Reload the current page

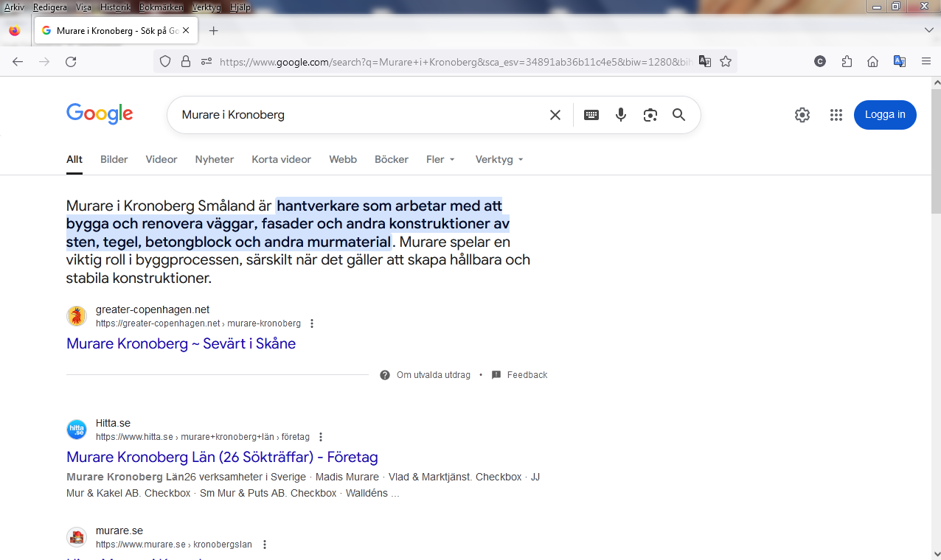pyautogui.click(x=71, y=62)
